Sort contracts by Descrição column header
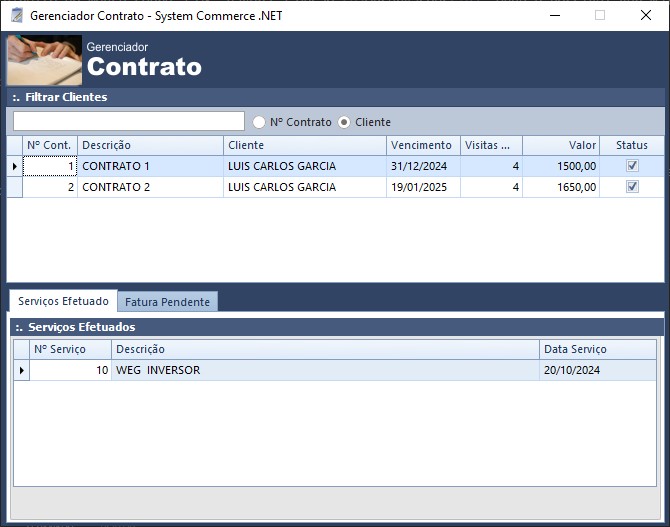Screen dimensions: 670x527 pyautogui.click(x=150, y=145)
